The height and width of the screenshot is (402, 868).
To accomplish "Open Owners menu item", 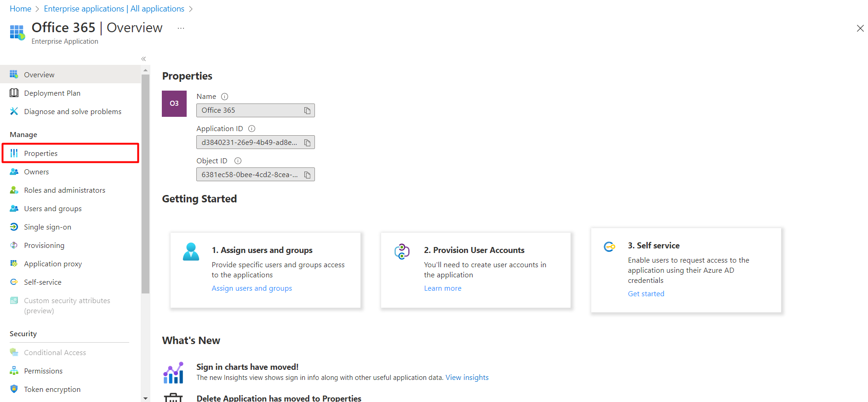I will point(70,172).
